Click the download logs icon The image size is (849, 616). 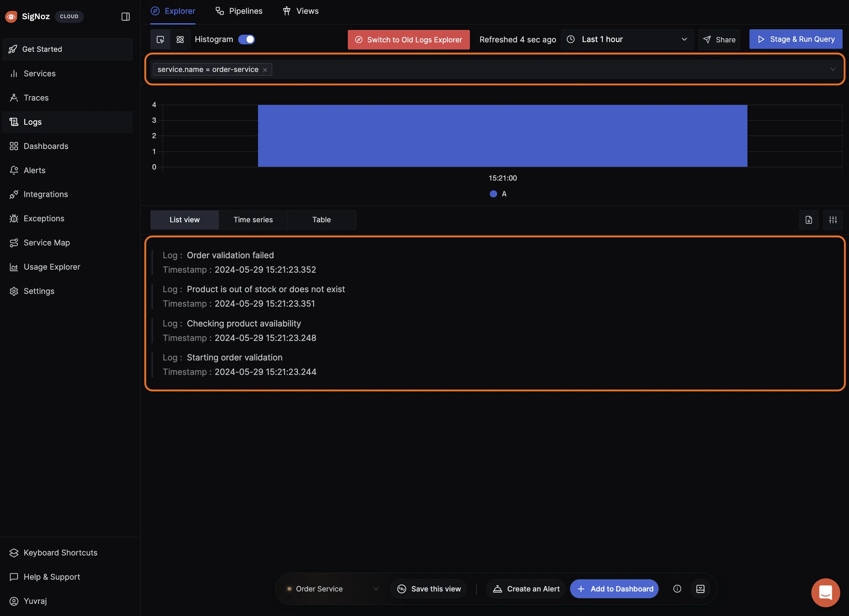[x=809, y=220]
